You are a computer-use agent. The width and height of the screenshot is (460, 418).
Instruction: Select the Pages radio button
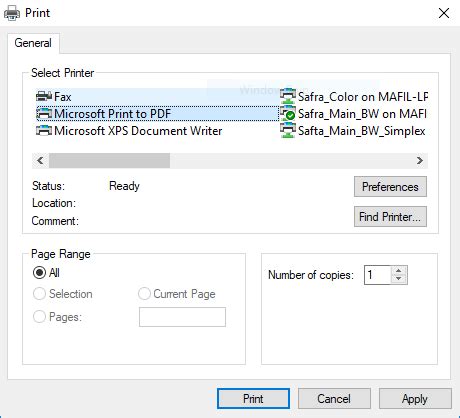tap(39, 316)
